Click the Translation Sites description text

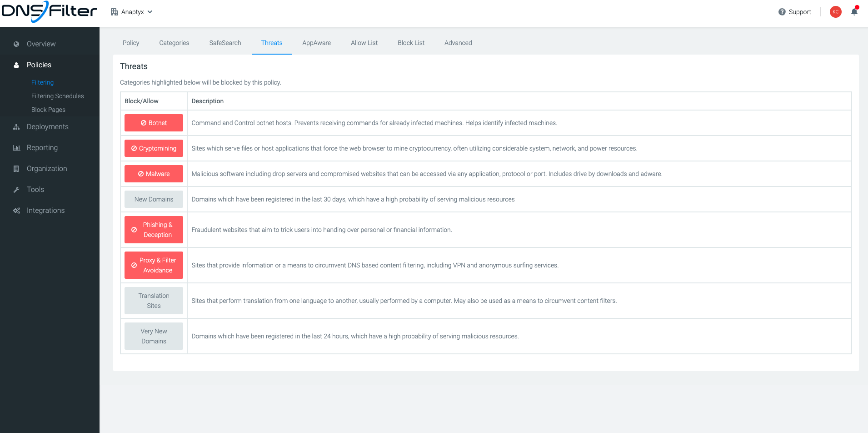click(404, 301)
